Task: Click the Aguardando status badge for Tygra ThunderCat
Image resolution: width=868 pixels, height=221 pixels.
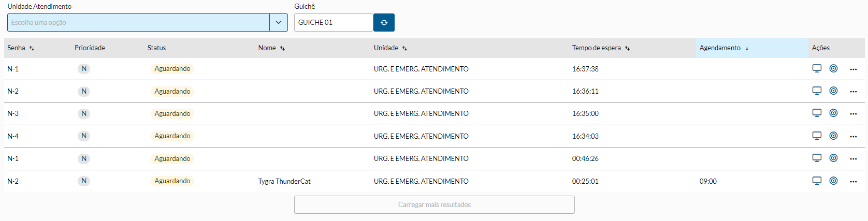Action: 172,181
